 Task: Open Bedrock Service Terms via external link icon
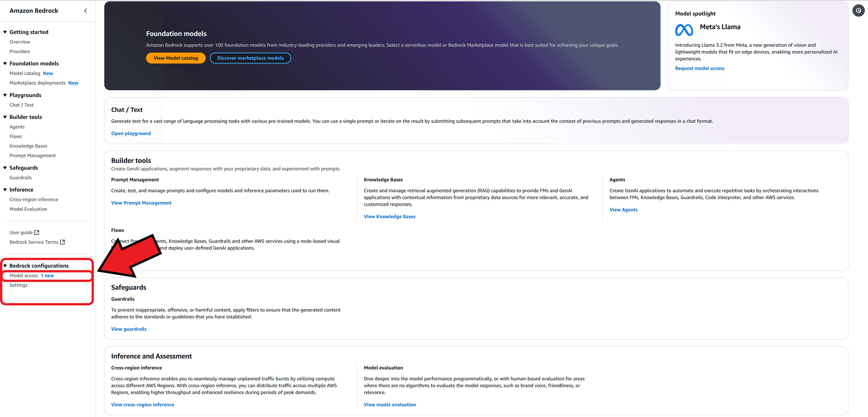pos(63,242)
